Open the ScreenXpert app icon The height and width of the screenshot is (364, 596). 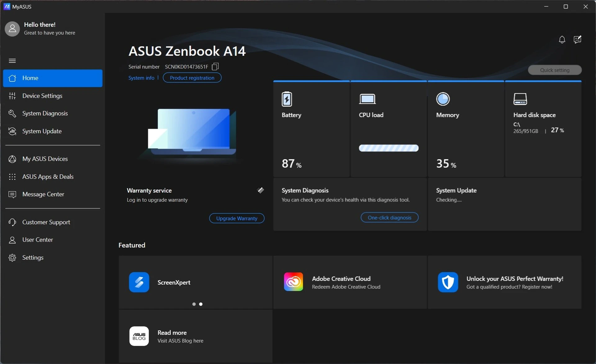(139, 282)
